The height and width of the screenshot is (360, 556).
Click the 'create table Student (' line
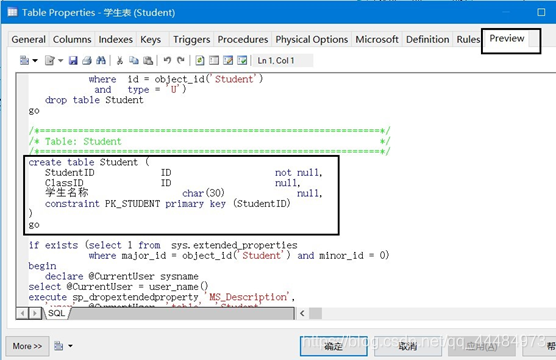point(89,162)
